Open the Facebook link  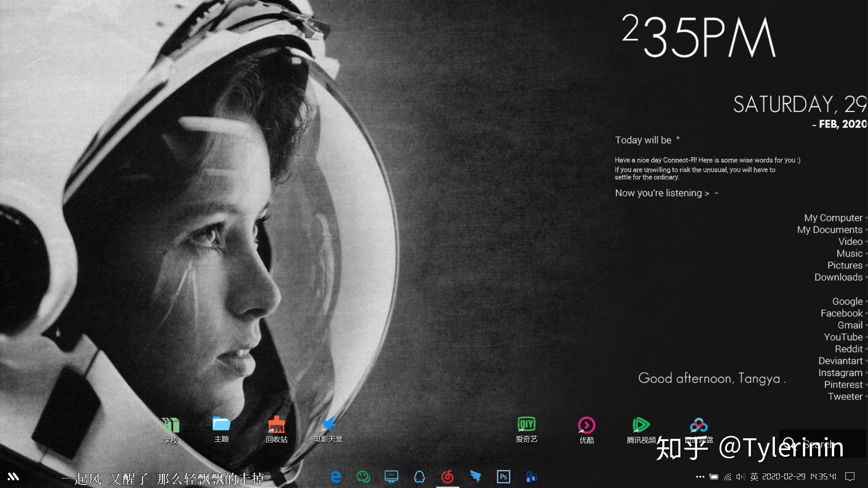pos(842,313)
